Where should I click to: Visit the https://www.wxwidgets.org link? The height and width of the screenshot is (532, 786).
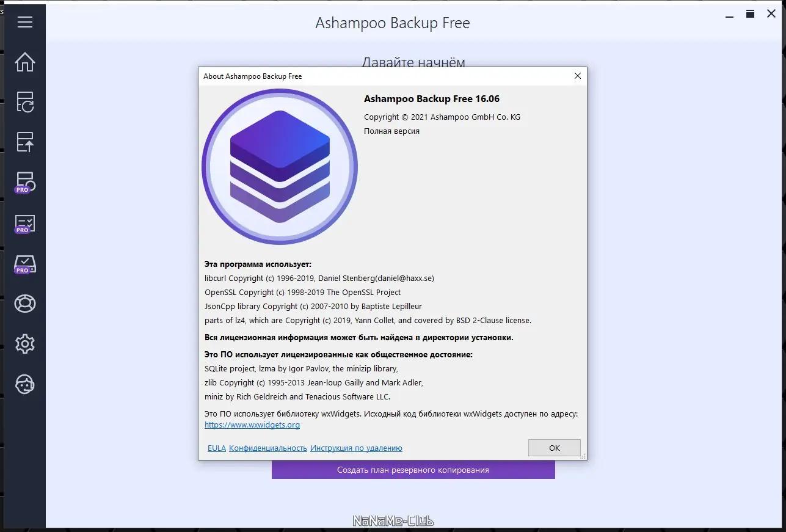(252, 425)
